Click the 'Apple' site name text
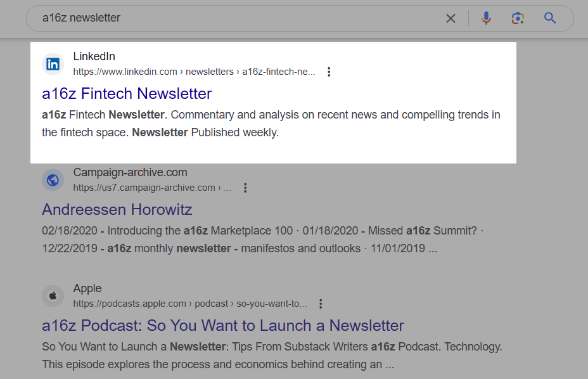The height and width of the screenshot is (379, 588). [x=87, y=288]
